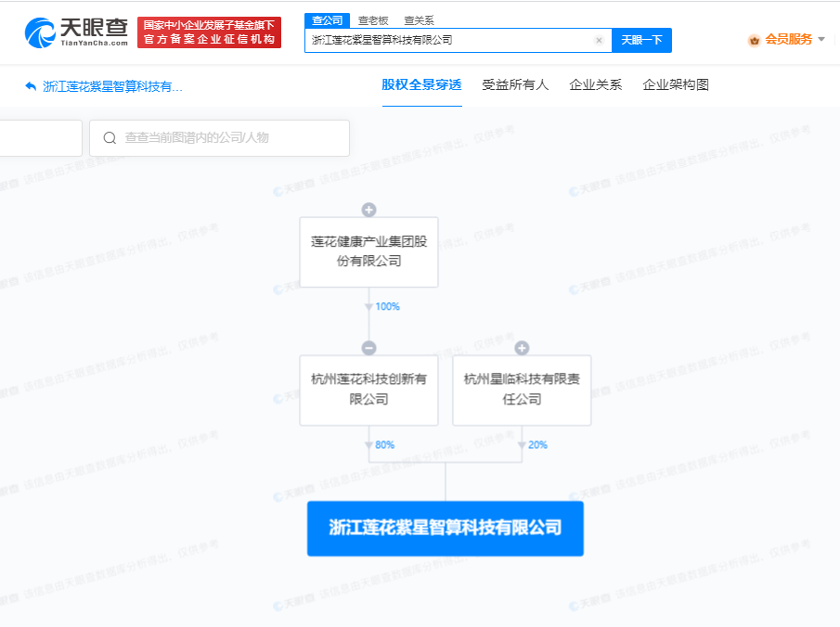
Task: Switch to the 受益所有人 tab
Action: click(x=515, y=85)
